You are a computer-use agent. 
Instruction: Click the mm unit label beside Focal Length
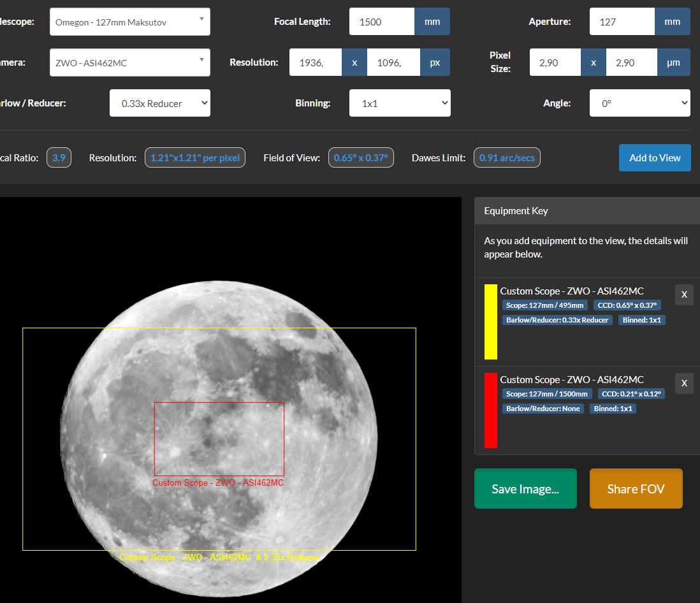tap(432, 22)
